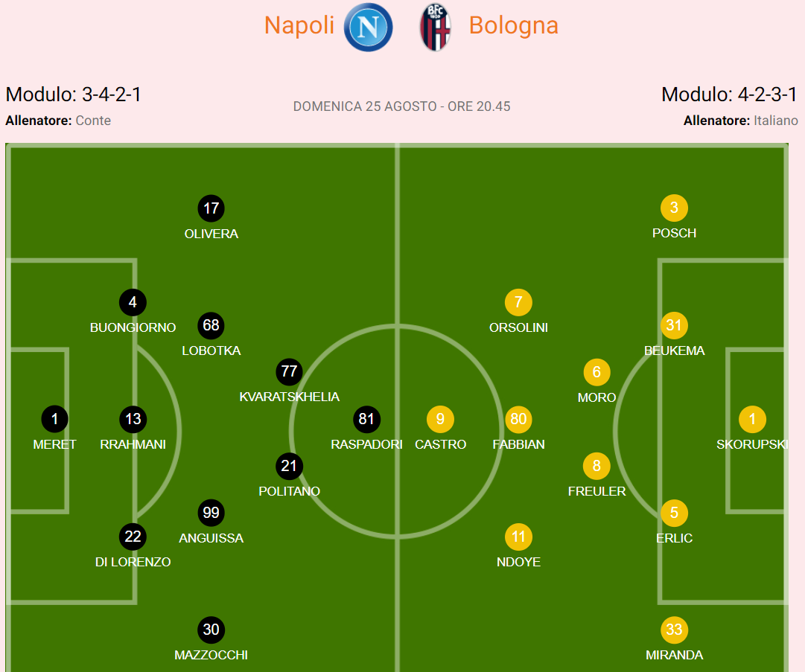805x672 pixels.
Task: Click Orsolini's number 7 player circle
Action: [x=518, y=303]
